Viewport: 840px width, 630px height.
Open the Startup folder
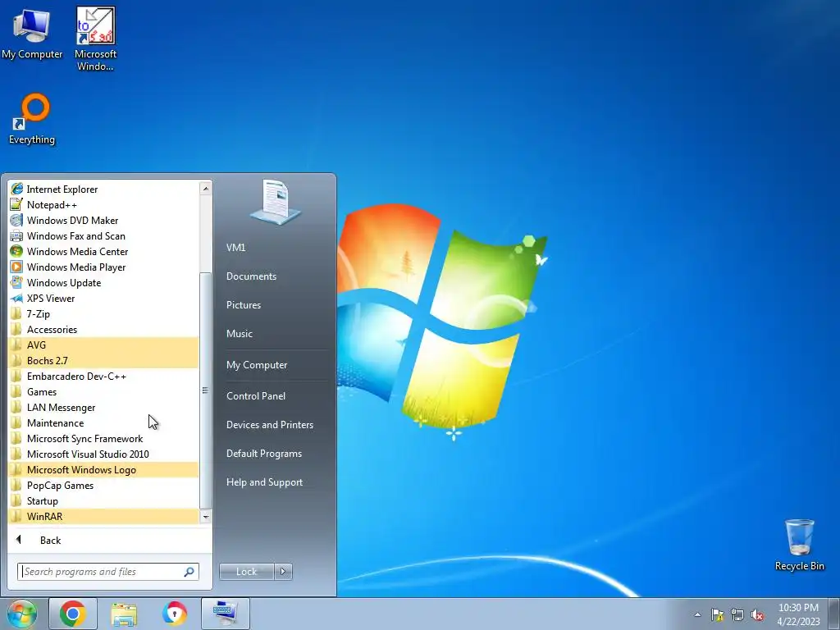coord(103,501)
